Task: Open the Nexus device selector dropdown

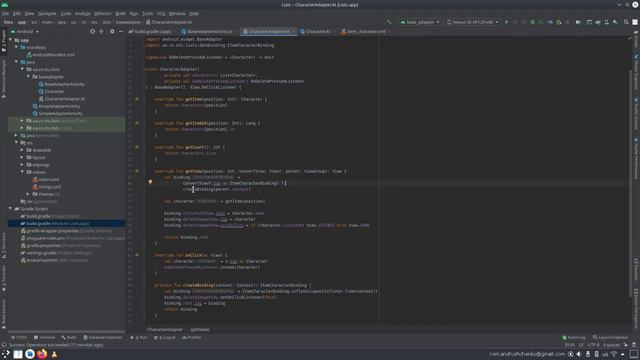Action: (x=473, y=22)
